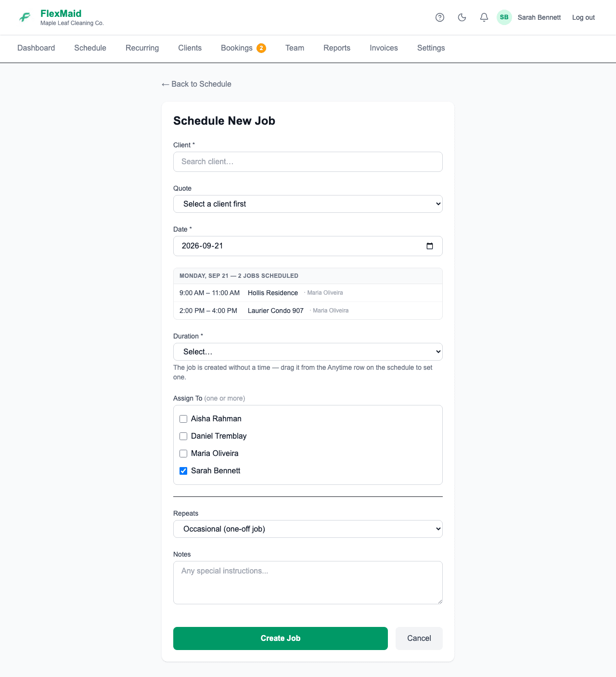Screen dimensions: 616x677
Task: Open the Team tab
Action: pos(295,48)
